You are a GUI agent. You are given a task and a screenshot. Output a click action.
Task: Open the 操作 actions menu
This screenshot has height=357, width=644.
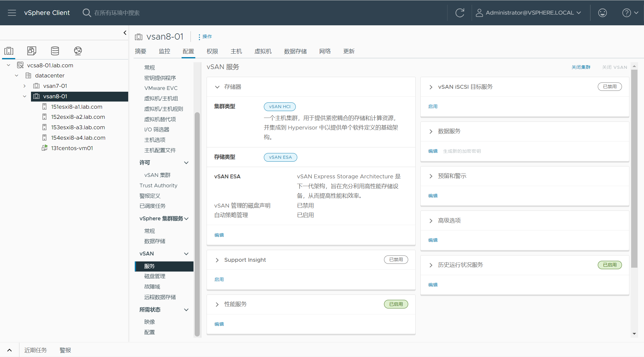[x=205, y=37]
